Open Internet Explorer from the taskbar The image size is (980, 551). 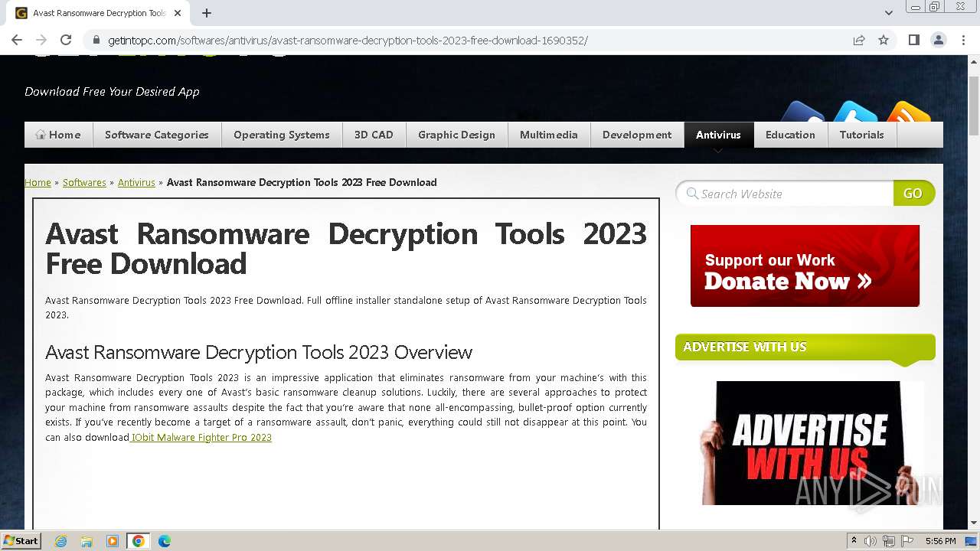60,541
